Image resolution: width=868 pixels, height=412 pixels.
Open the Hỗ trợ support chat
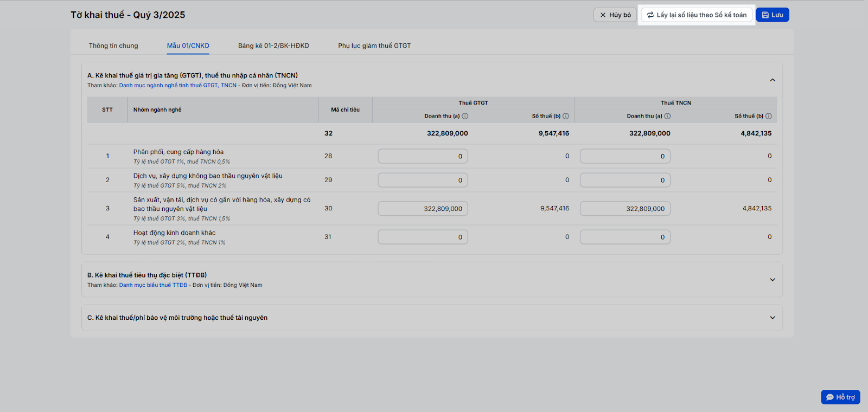click(x=840, y=397)
